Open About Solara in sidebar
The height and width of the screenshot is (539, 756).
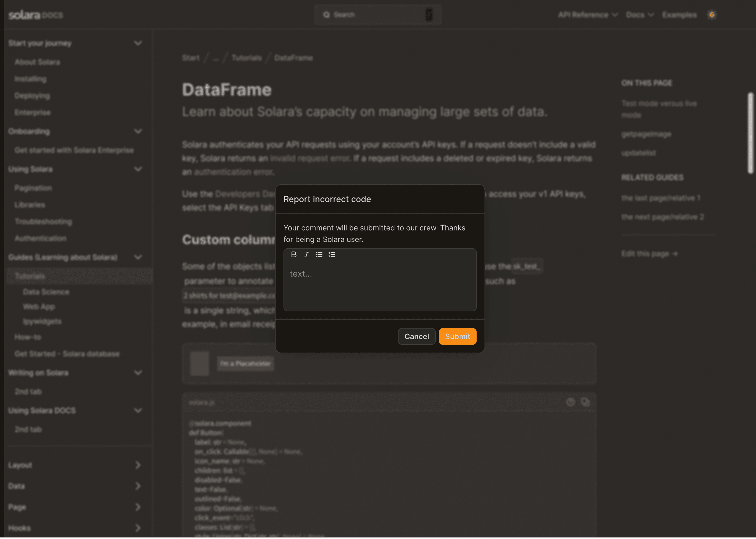point(37,62)
